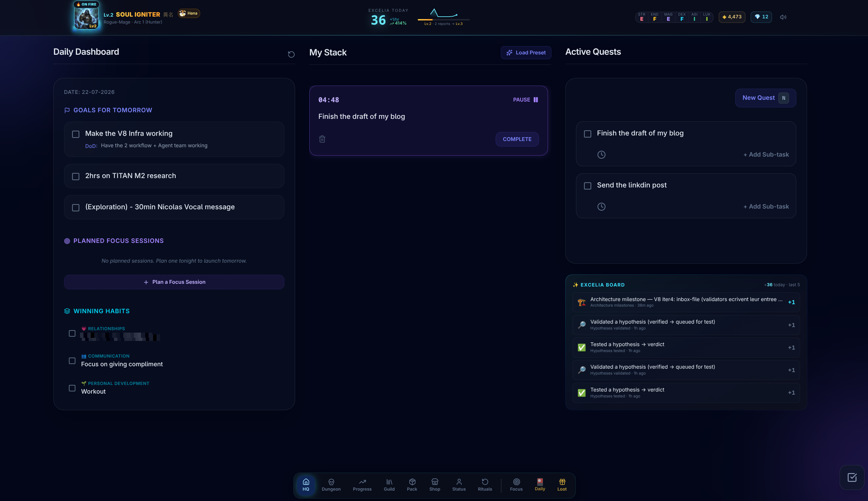The width and height of the screenshot is (868, 501).
Task: Click the Soul Igniter avatar portrait
Action: click(86, 18)
